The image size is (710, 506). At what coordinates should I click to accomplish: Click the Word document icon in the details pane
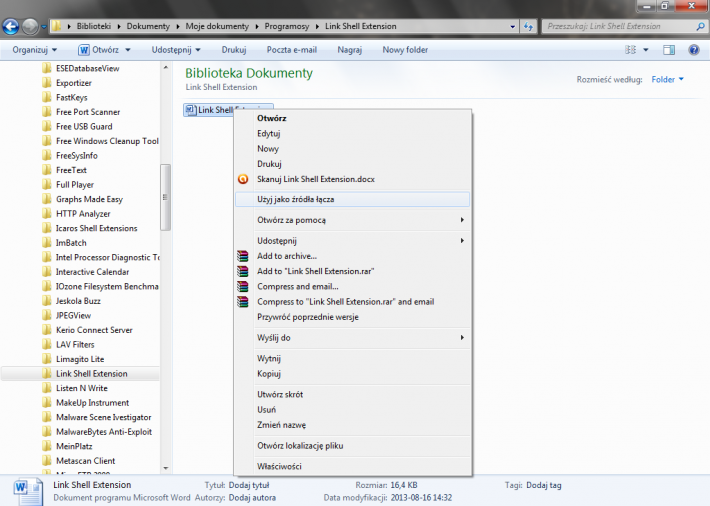pyautogui.click(x=28, y=492)
